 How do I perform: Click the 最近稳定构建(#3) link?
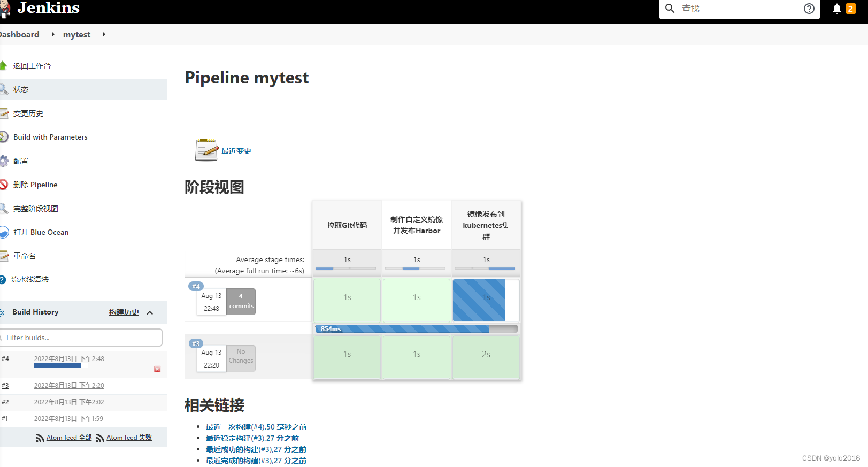[x=252, y=438]
